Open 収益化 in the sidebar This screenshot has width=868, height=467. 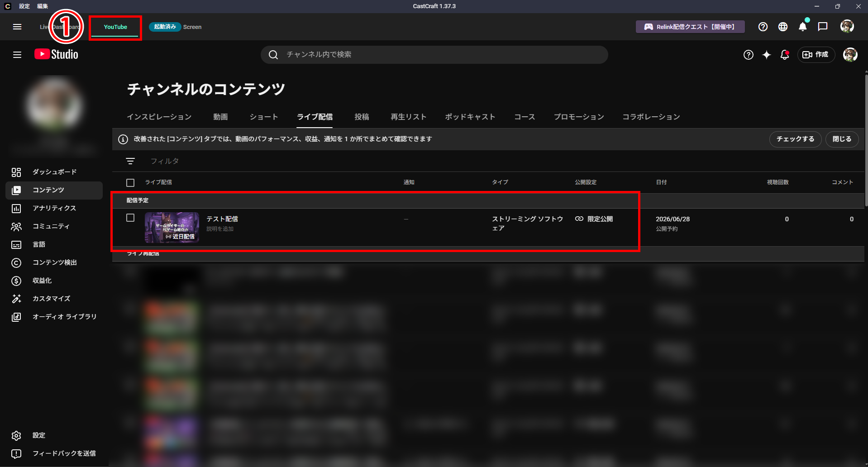point(54,281)
